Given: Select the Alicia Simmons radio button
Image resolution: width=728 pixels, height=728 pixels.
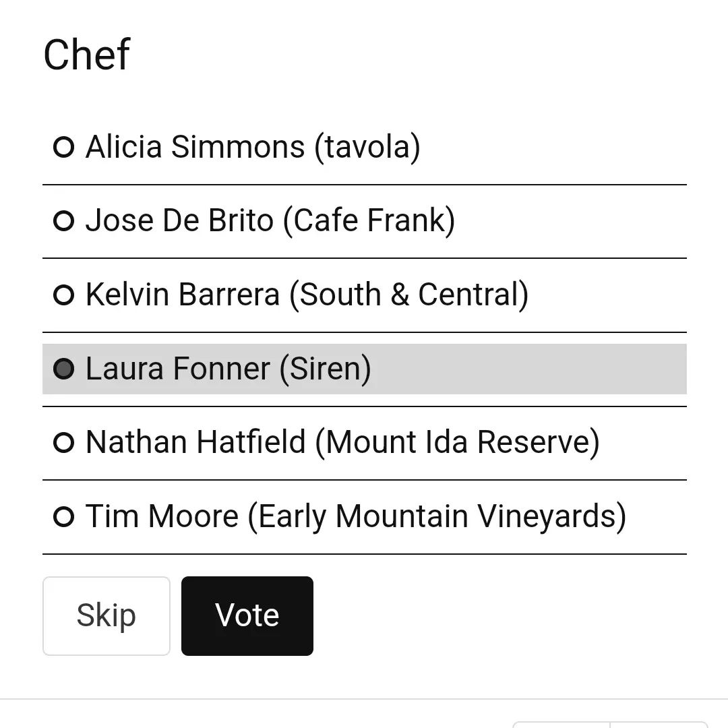Looking at the screenshot, I should point(63,147).
